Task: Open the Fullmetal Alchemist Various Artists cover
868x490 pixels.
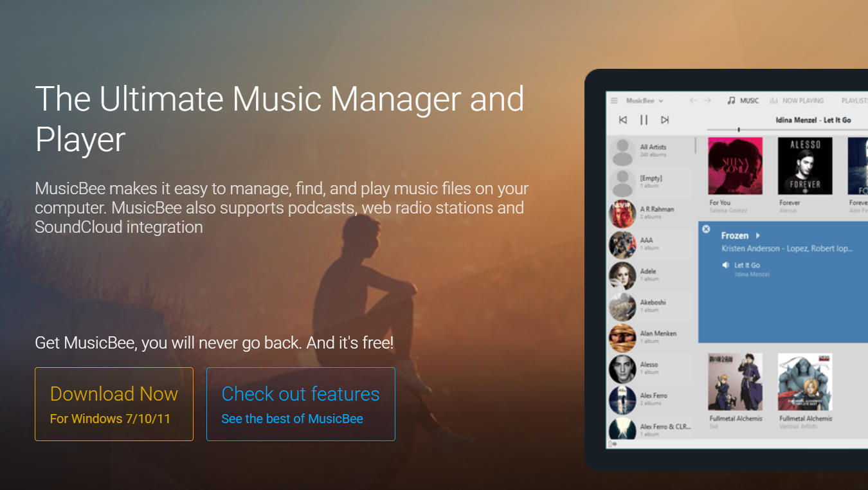Action: pyautogui.click(x=805, y=381)
